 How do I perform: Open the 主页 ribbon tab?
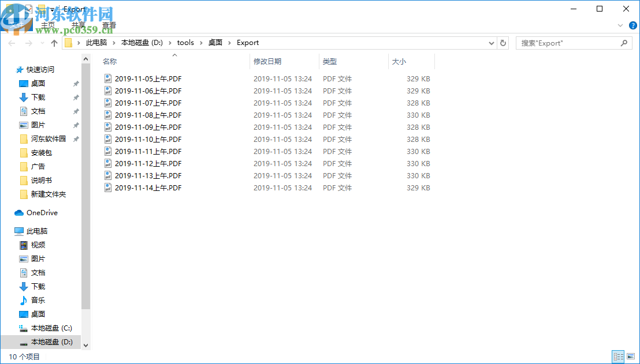click(x=48, y=25)
